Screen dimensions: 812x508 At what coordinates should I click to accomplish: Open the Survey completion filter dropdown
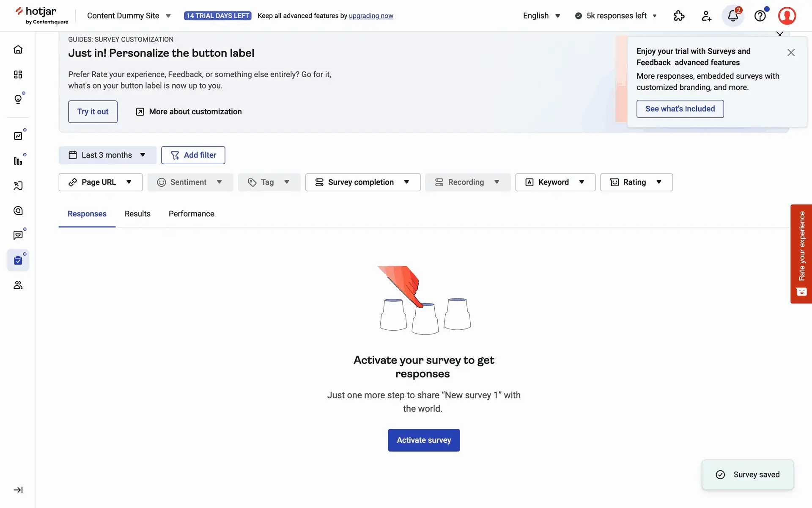point(362,182)
